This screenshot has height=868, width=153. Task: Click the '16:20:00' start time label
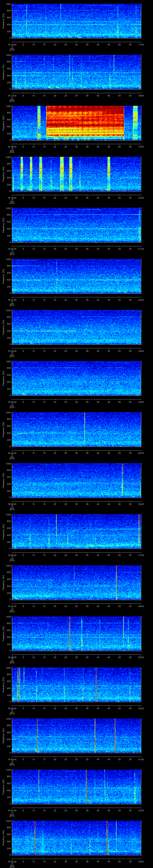12,249
